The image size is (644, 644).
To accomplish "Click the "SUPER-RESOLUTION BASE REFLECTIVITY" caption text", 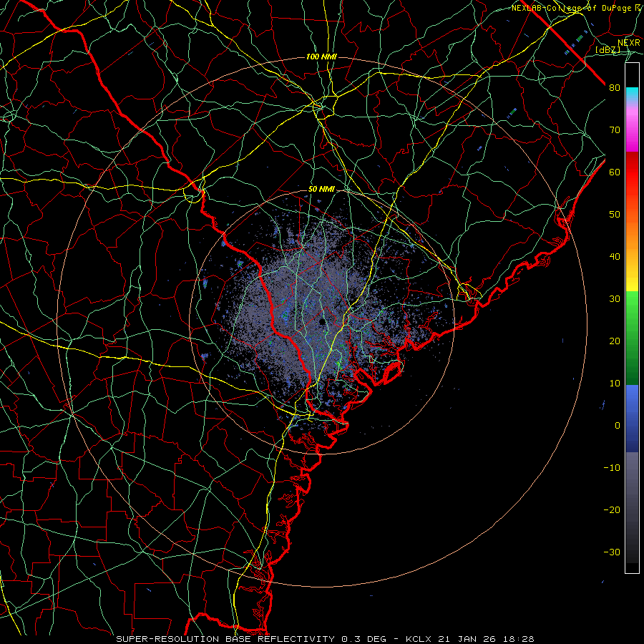I will tap(225, 639).
